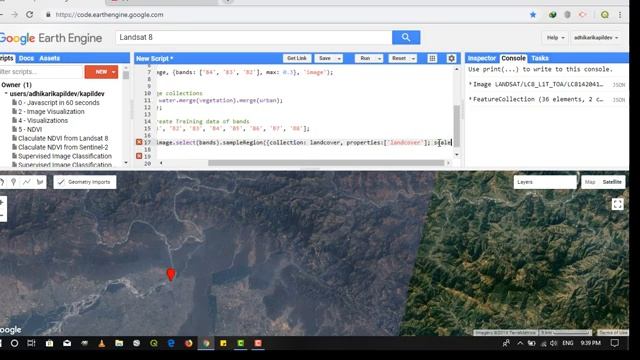640x360 pixels.
Task: Click the browser forward arrow
Action: coord(14,15)
